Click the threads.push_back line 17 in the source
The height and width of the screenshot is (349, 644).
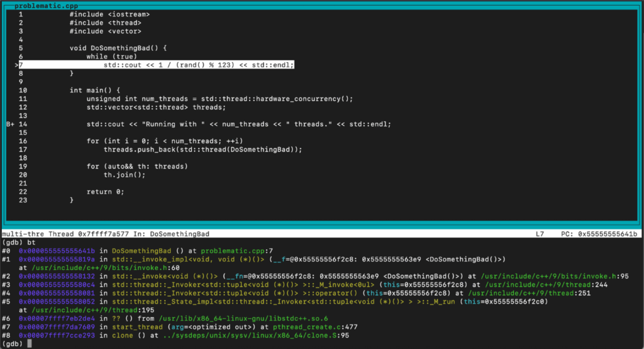click(x=203, y=150)
